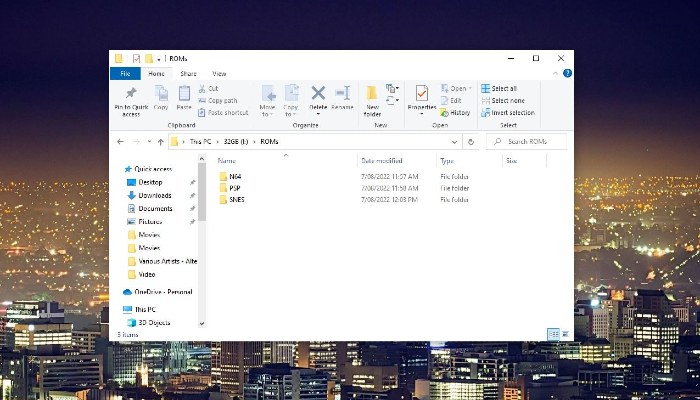Go back with the Back arrow
Image resolution: width=700 pixels, height=400 pixels.
coord(120,142)
